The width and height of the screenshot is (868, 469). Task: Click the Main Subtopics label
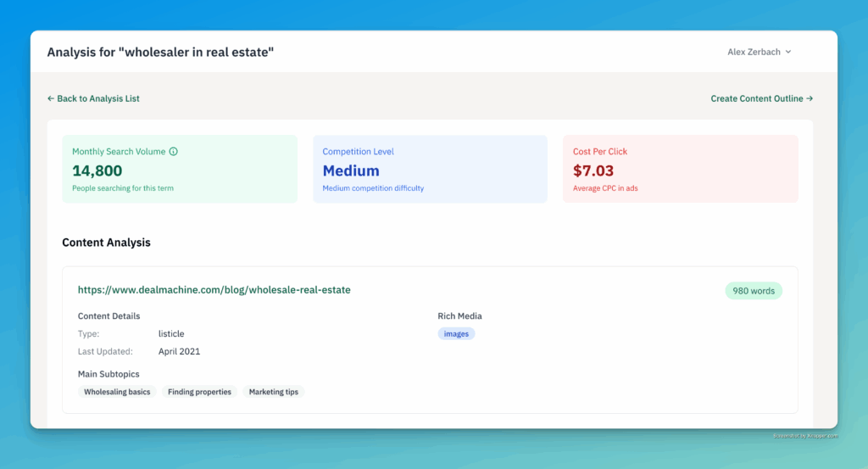point(108,374)
